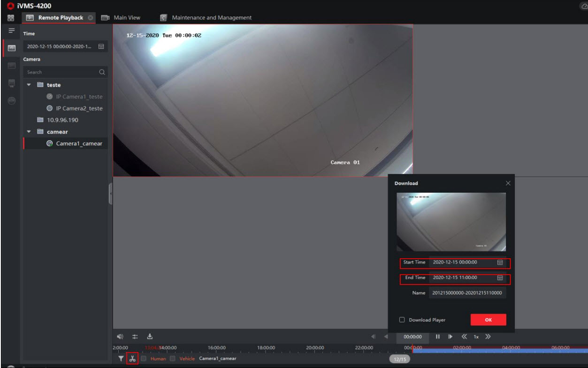
Task: Click the scissors clip icon
Action: click(x=132, y=359)
